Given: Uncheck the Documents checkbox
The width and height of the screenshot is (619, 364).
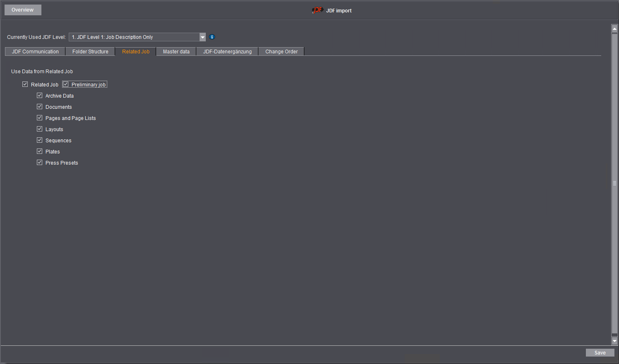Looking at the screenshot, I should (x=39, y=106).
